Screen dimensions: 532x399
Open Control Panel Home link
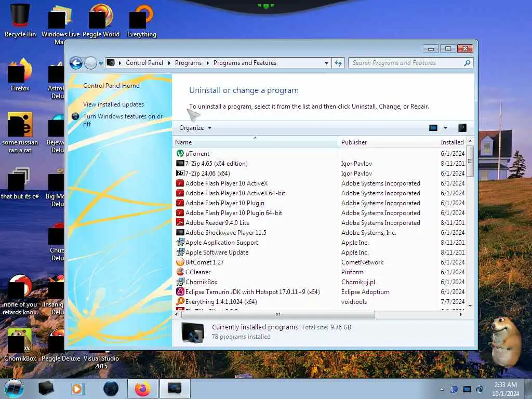111,86
